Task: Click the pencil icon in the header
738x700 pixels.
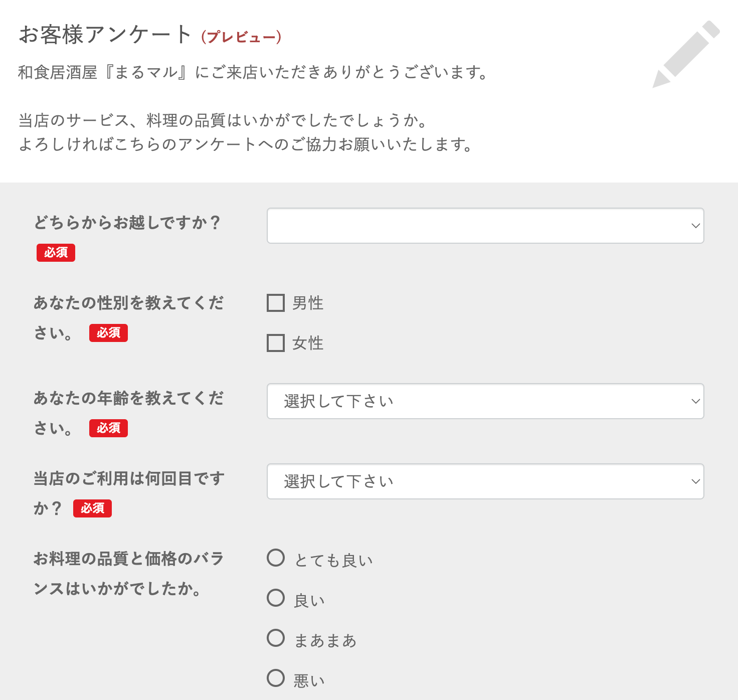Action: click(x=686, y=54)
